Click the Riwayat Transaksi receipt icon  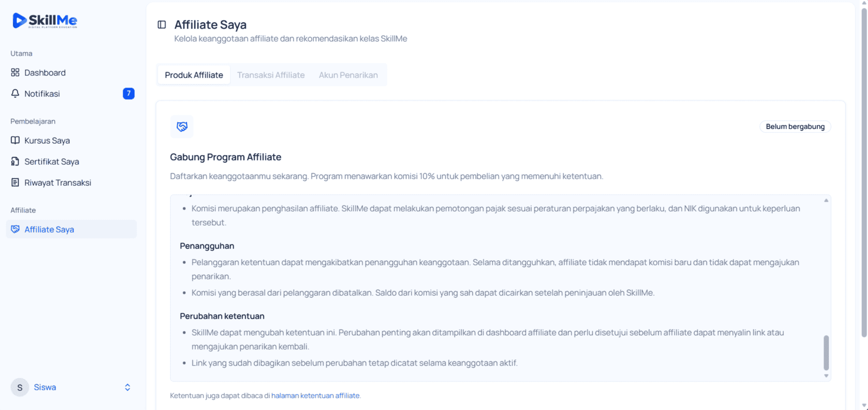click(15, 183)
